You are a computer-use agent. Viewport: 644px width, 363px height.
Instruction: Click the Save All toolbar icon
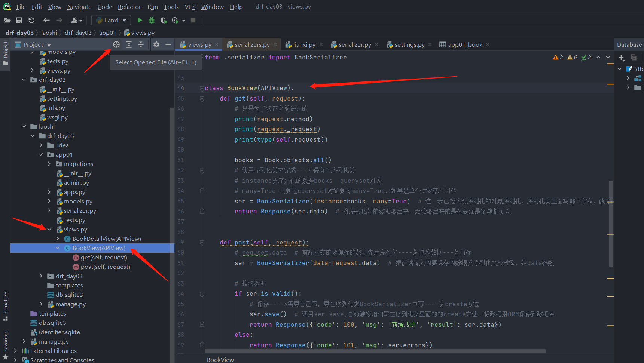tap(19, 20)
